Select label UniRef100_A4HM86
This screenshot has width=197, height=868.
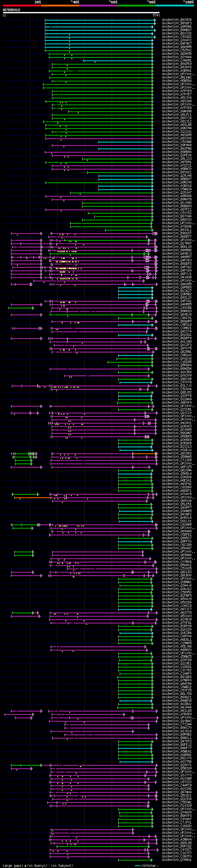coord(177,250)
